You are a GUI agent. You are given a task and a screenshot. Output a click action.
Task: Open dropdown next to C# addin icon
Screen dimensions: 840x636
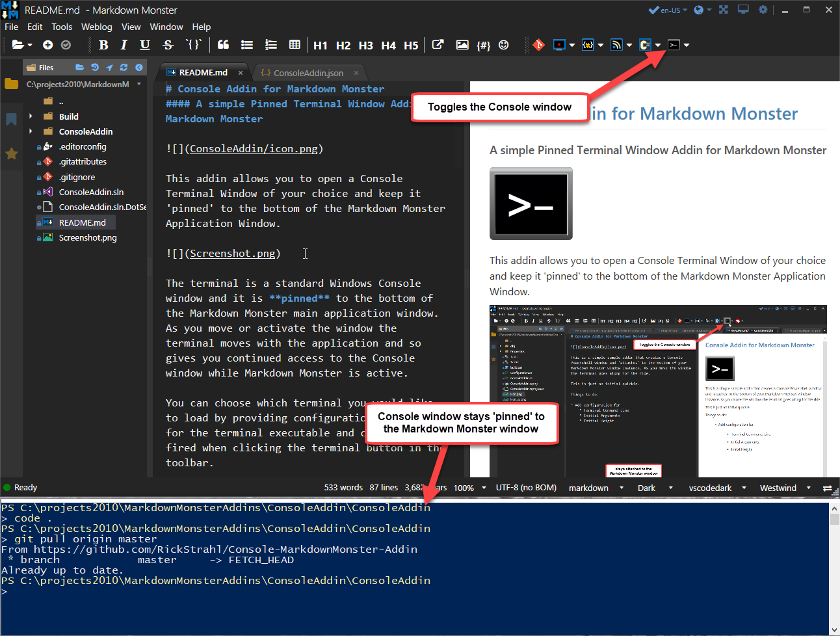point(658,46)
